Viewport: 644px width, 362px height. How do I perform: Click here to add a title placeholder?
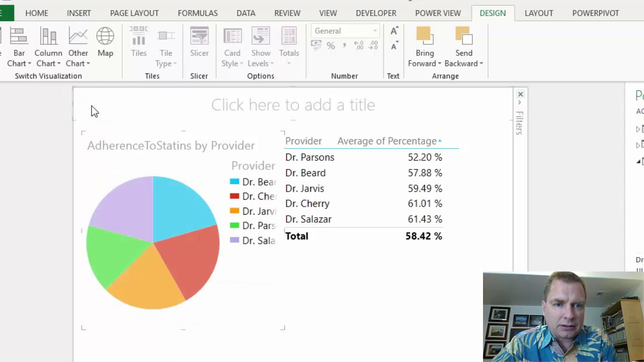(293, 105)
